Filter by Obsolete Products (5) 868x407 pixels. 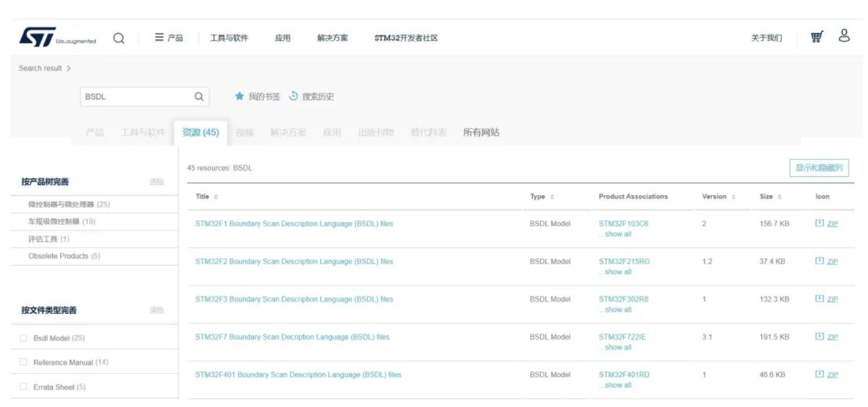point(64,256)
